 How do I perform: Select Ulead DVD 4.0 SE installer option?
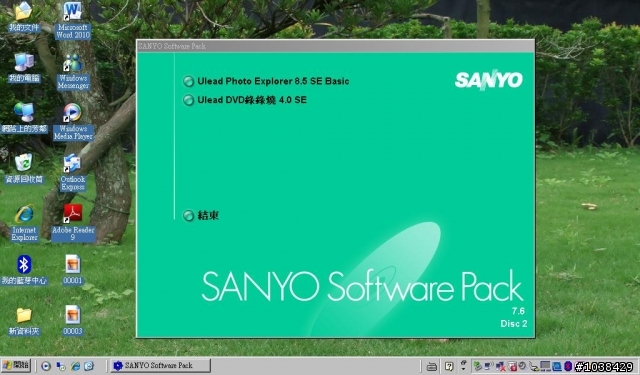(x=252, y=100)
